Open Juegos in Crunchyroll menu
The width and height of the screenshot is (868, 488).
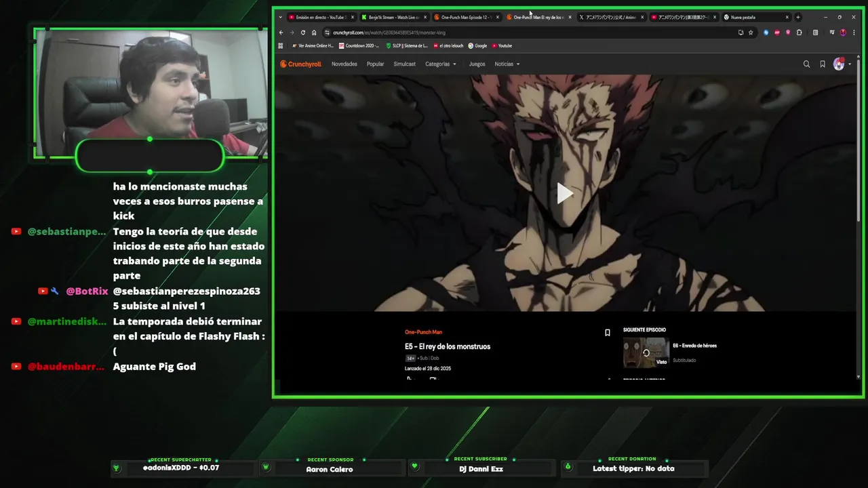click(477, 64)
